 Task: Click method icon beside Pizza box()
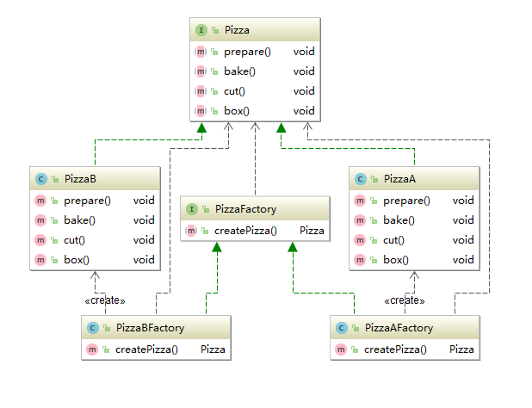pos(201,111)
